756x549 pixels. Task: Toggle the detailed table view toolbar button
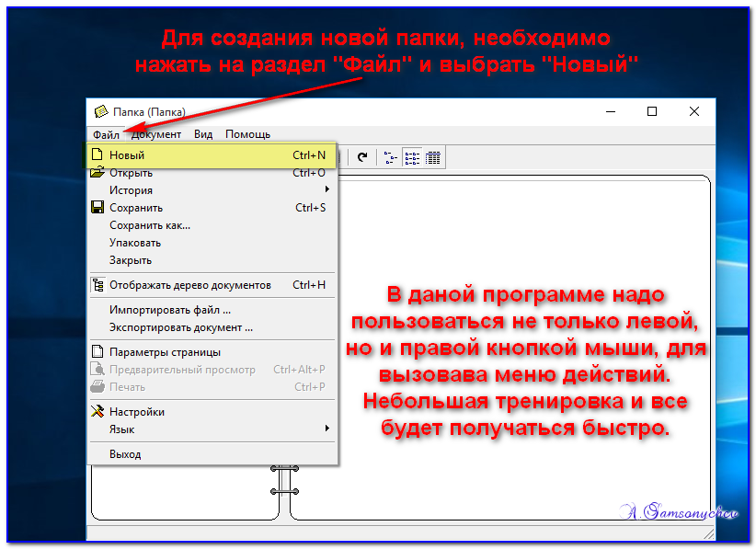(x=433, y=156)
